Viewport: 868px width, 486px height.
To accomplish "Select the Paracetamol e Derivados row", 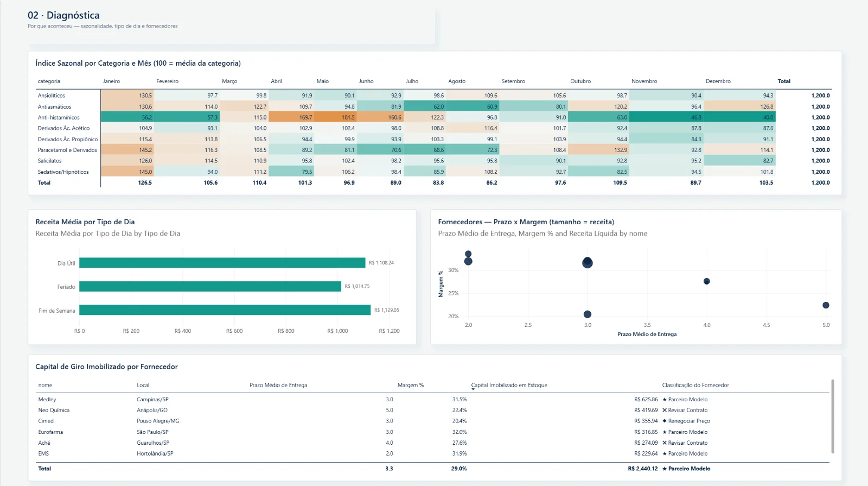I will 67,150.
